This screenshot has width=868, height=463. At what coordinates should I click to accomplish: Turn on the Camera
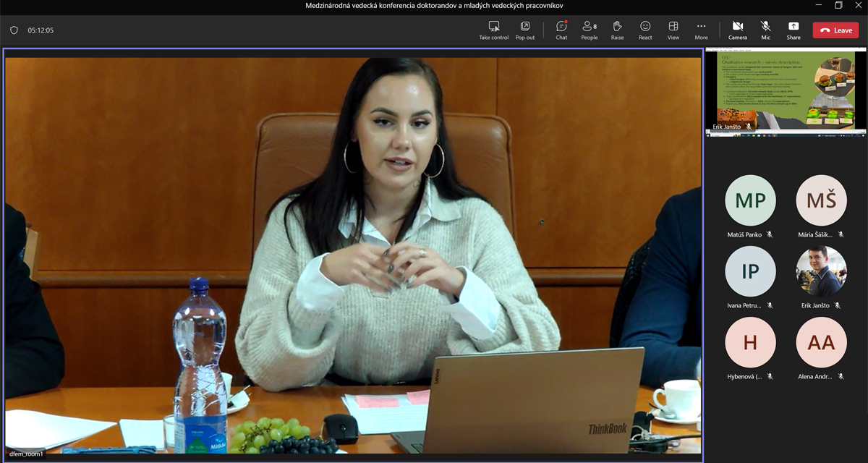(x=738, y=30)
